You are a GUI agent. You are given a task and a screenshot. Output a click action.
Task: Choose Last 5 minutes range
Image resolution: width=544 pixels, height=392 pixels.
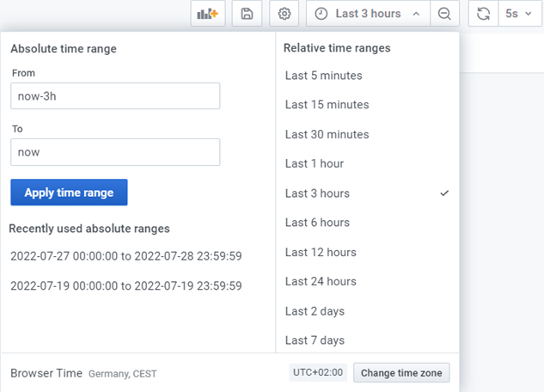coord(367,76)
